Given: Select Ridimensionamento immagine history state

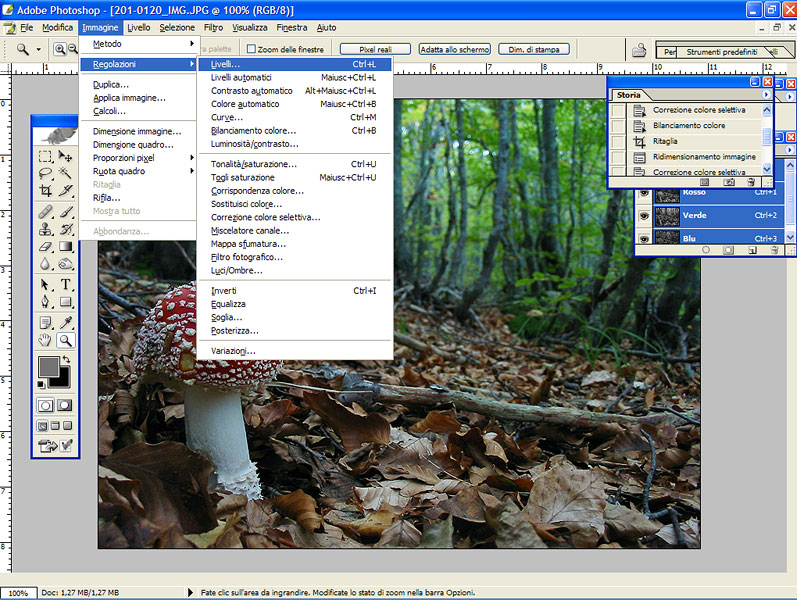Looking at the screenshot, I should (x=694, y=157).
